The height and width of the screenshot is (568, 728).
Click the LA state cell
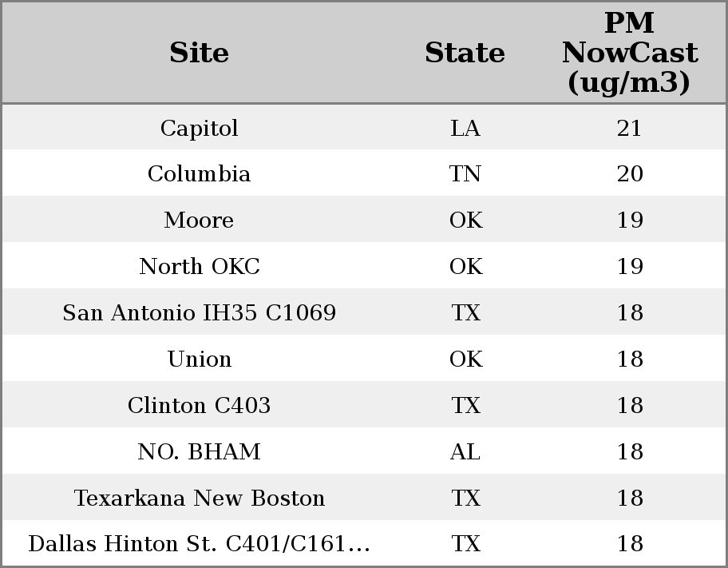465,129
